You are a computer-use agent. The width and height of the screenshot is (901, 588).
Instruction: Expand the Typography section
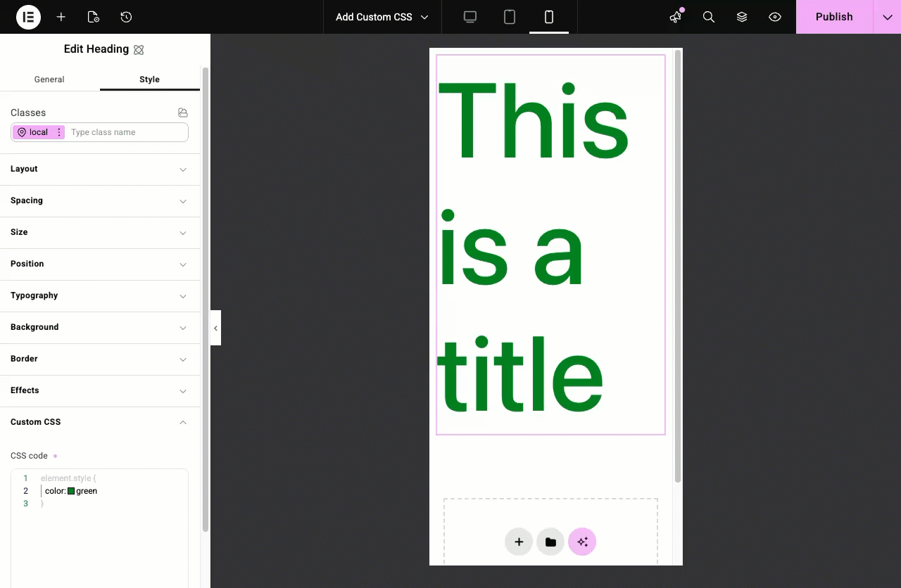(x=99, y=295)
